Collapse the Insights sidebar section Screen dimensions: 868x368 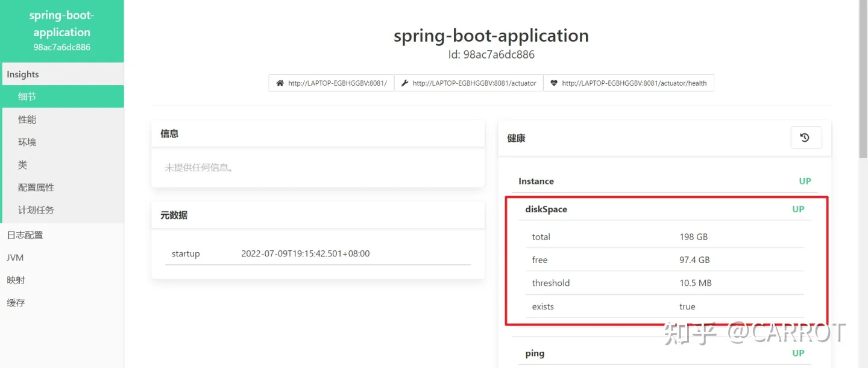[x=62, y=74]
